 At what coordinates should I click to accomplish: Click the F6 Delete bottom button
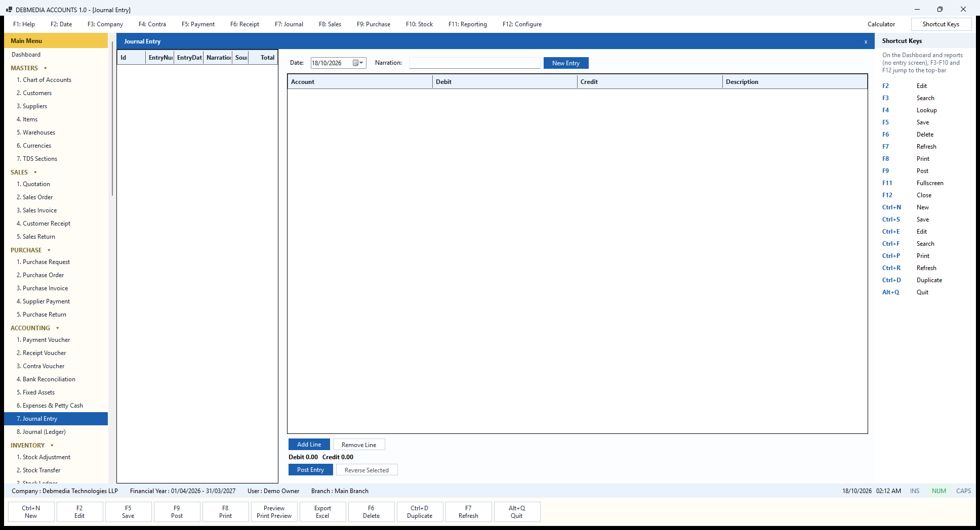pyautogui.click(x=371, y=512)
